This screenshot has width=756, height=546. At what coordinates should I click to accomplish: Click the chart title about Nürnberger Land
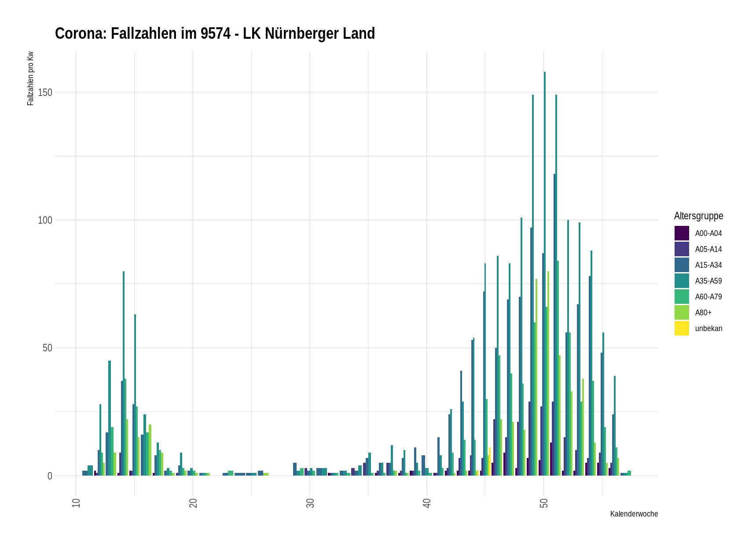click(215, 33)
